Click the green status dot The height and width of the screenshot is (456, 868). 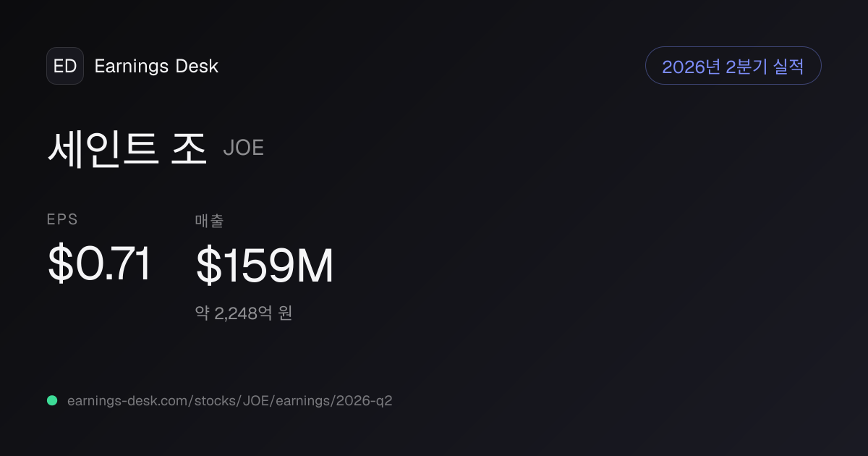click(52, 400)
